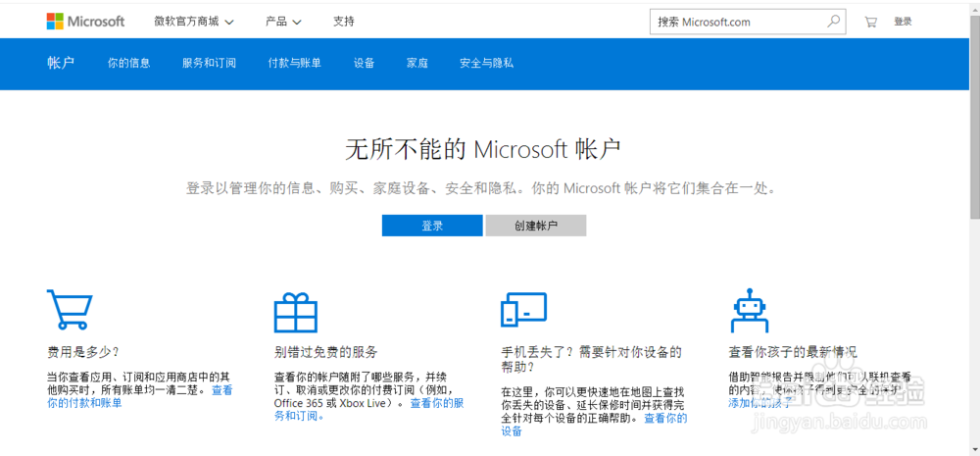Click the blue 登录 button
The width and height of the screenshot is (980, 456).
432,226
